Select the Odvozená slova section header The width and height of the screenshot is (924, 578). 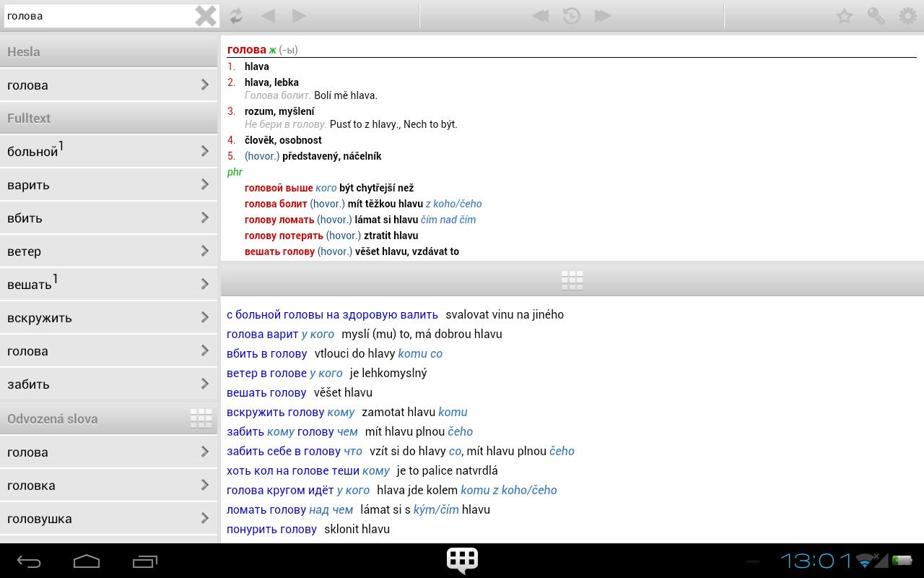pyautogui.click(x=108, y=418)
